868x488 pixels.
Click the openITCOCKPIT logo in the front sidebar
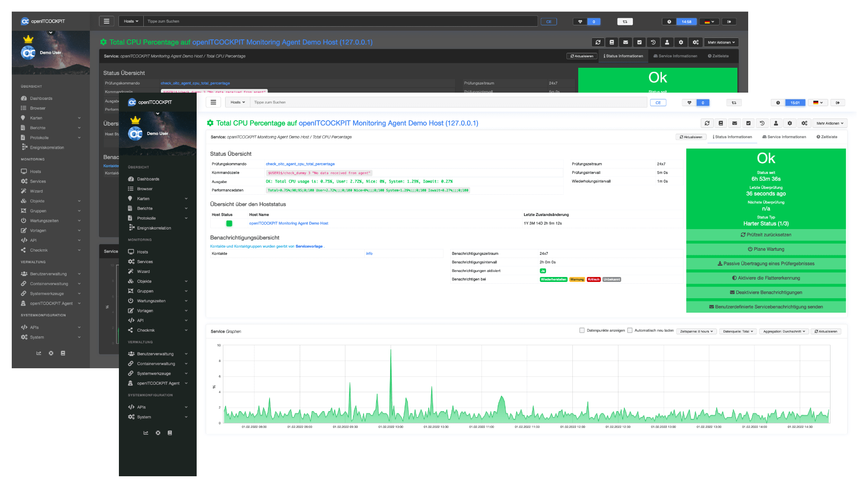(x=150, y=102)
